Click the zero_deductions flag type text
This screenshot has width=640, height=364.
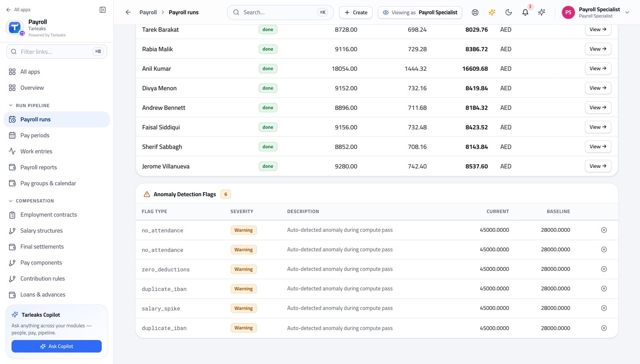pyautogui.click(x=166, y=270)
